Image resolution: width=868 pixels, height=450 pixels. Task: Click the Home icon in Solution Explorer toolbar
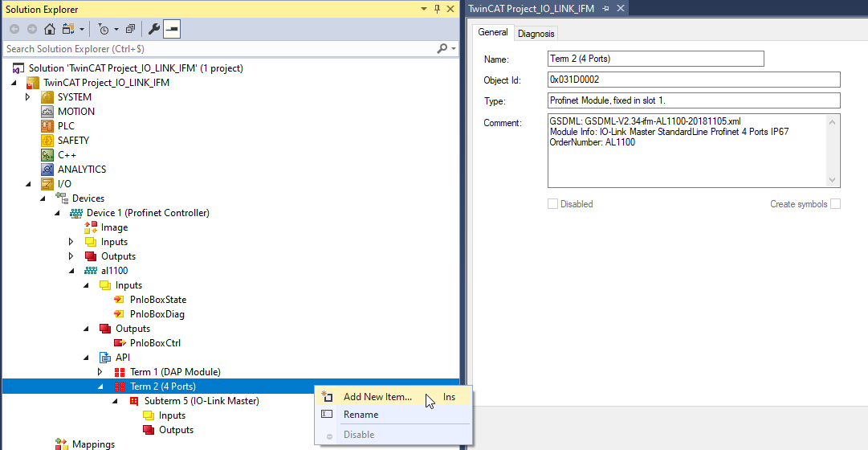click(50, 29)
